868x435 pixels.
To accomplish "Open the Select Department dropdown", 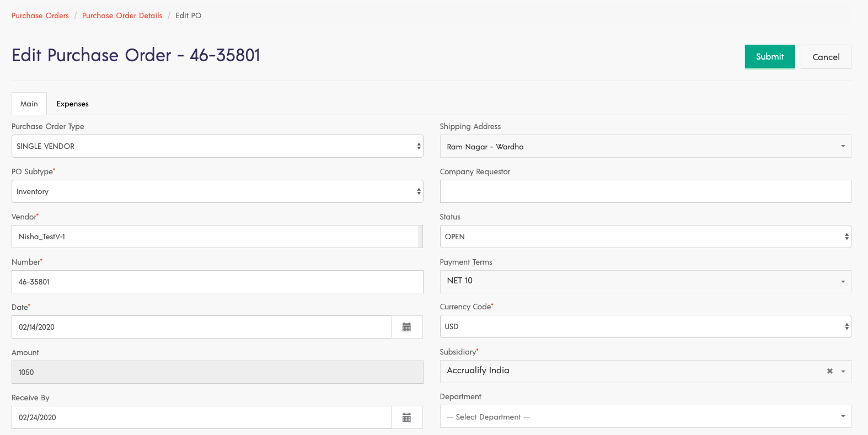I will (645, 416).
